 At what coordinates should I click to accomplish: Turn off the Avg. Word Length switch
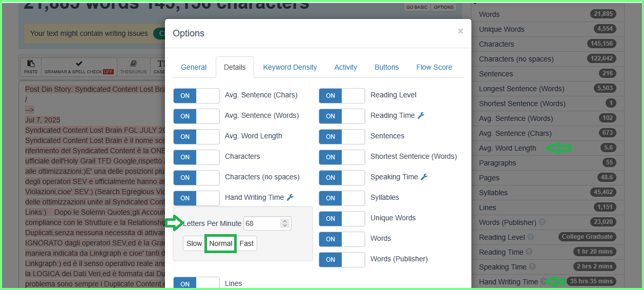[x=196, y=136]
